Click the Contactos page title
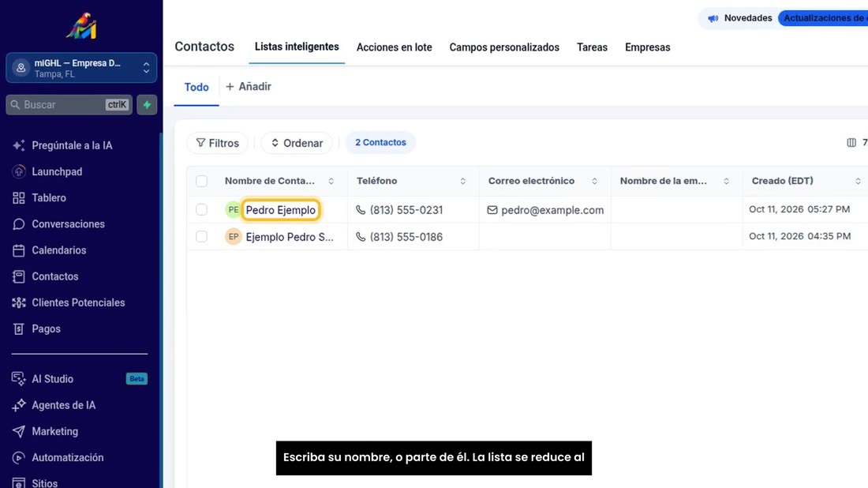The image size is (868, 488). (x=205, y=47)
